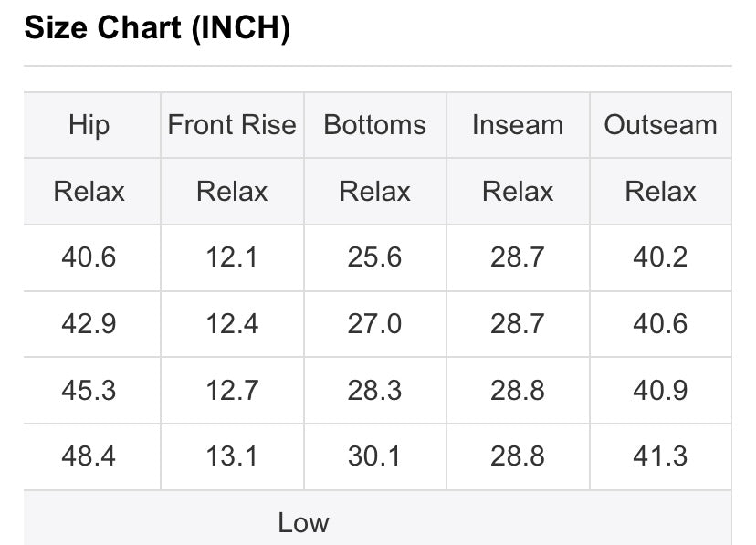Select the 25.6 bottoms measurement cell

click(x=374, y=257)
